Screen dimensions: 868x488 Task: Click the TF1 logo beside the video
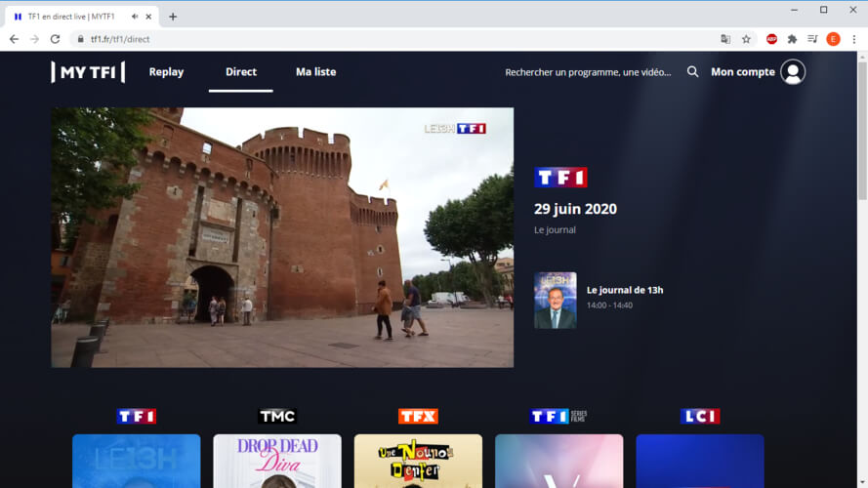point(560,177)
